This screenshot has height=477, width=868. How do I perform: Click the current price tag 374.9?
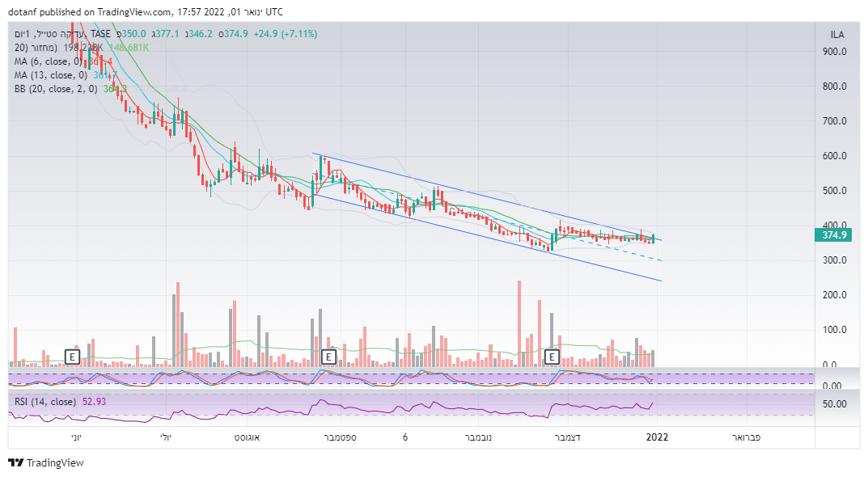coord(833,235)
